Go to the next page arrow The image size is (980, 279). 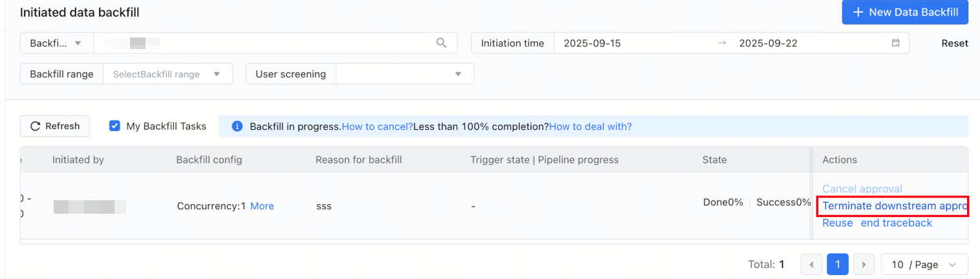pyautogui.click(x=864, y=265)
